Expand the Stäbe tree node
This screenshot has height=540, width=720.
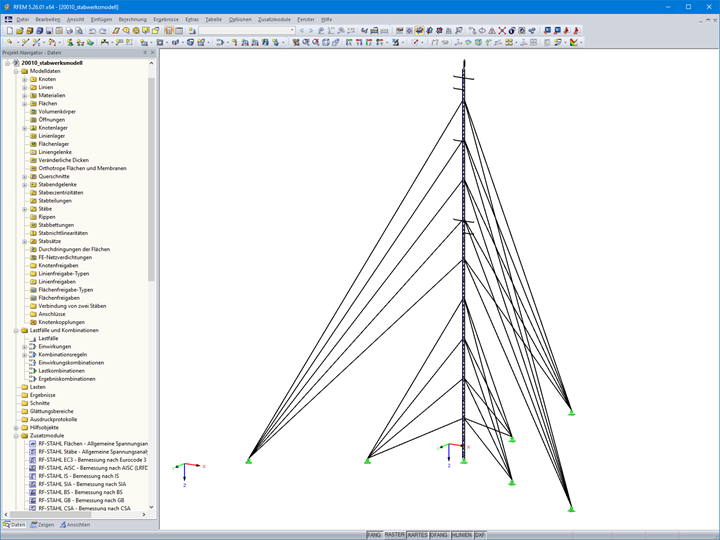point(25,209)
